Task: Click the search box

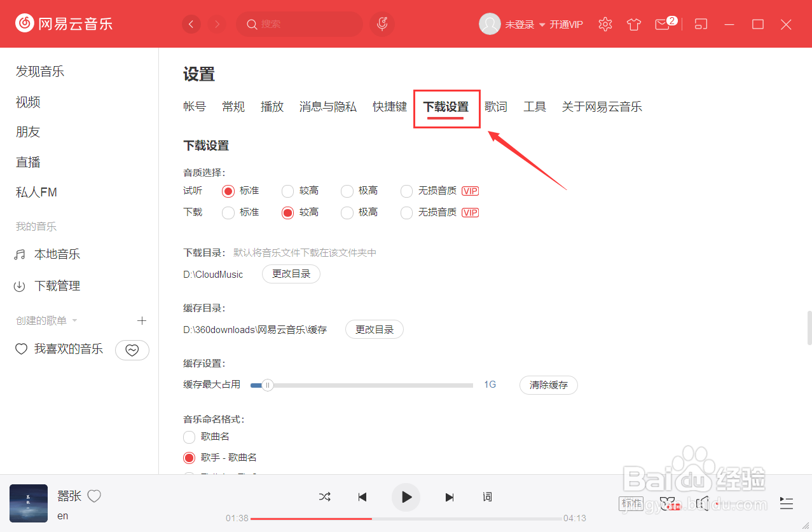Action: tap(299, 24)
